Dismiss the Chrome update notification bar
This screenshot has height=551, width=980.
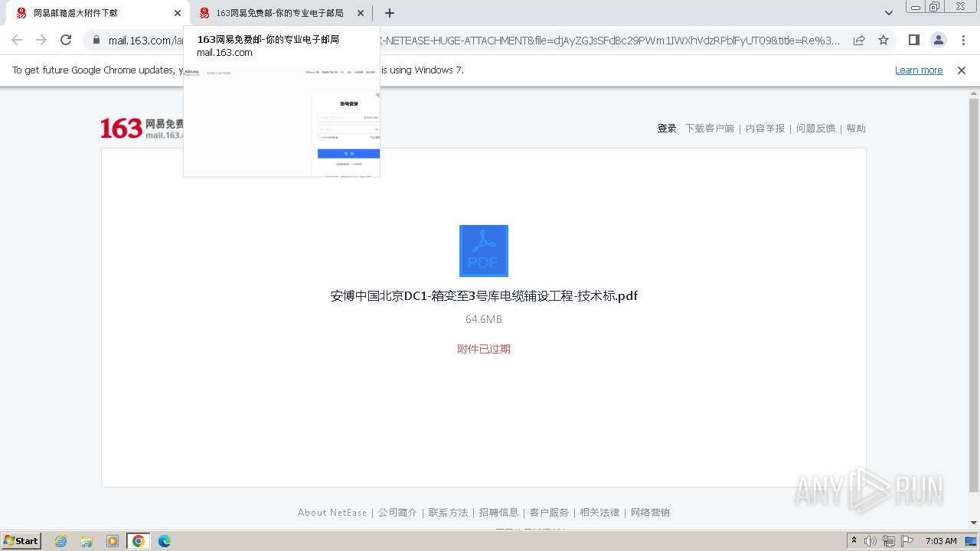coord(962,70)
